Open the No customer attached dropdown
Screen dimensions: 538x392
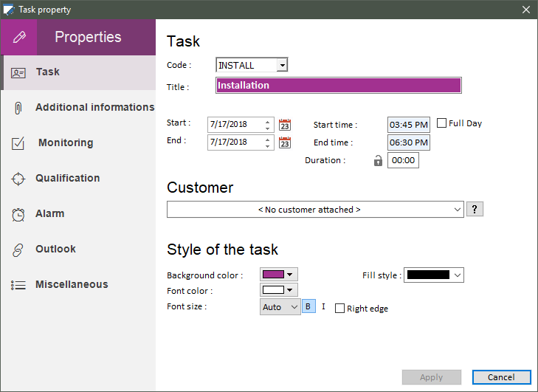[x=315, y=210]
